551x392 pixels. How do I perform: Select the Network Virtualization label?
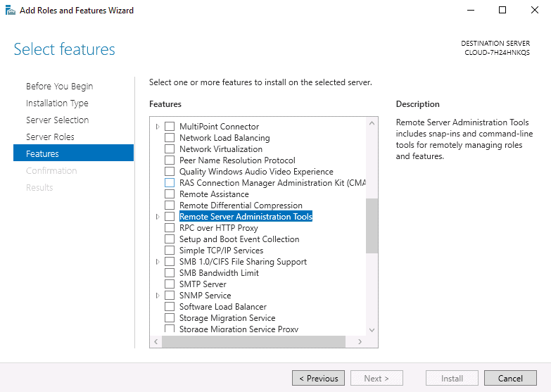tap(221, 148)
